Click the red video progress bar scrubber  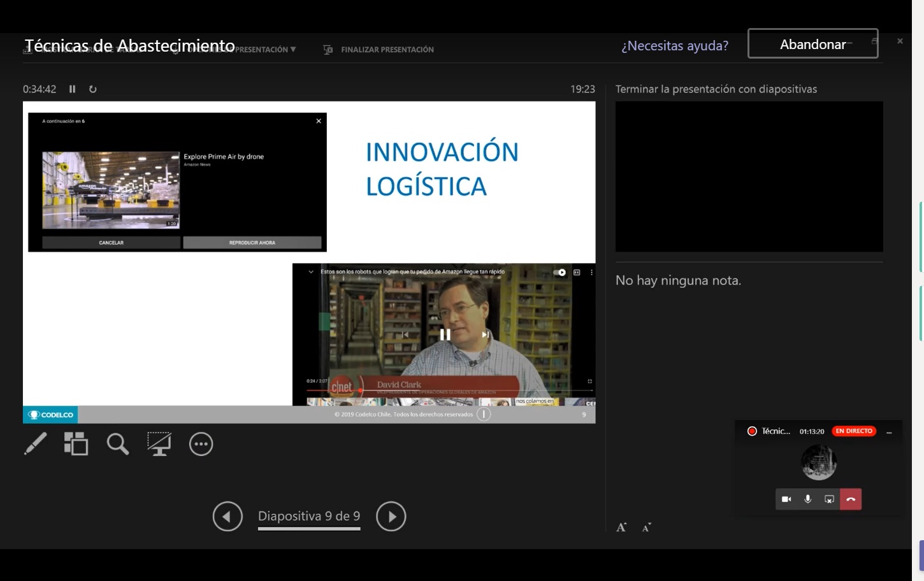pos(361,390)
